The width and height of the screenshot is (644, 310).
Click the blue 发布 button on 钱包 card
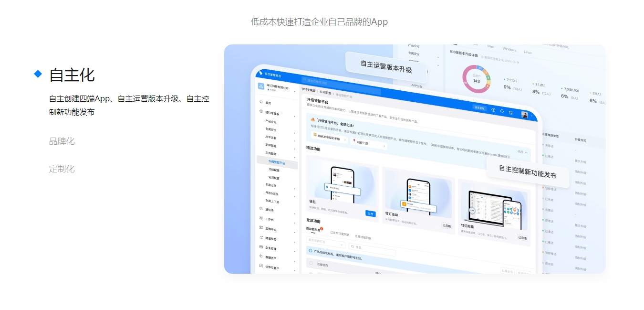click(370, 214)
